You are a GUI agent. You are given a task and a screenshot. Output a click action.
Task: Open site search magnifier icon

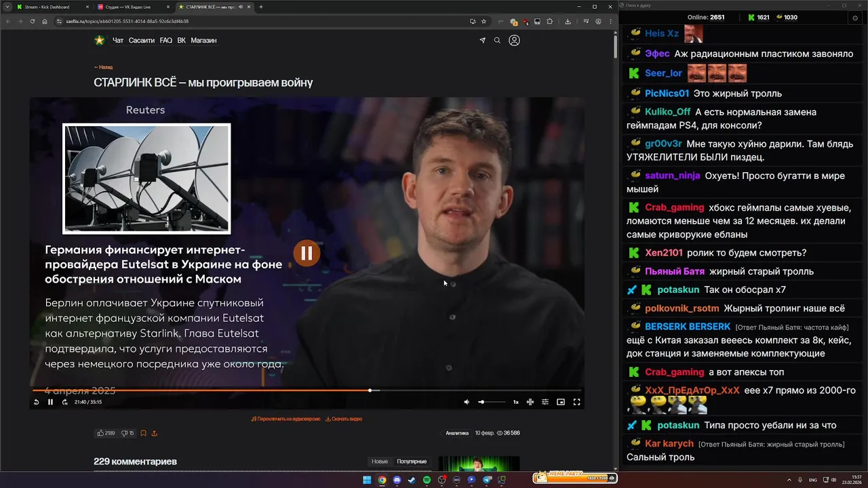(x=497, y=41)
